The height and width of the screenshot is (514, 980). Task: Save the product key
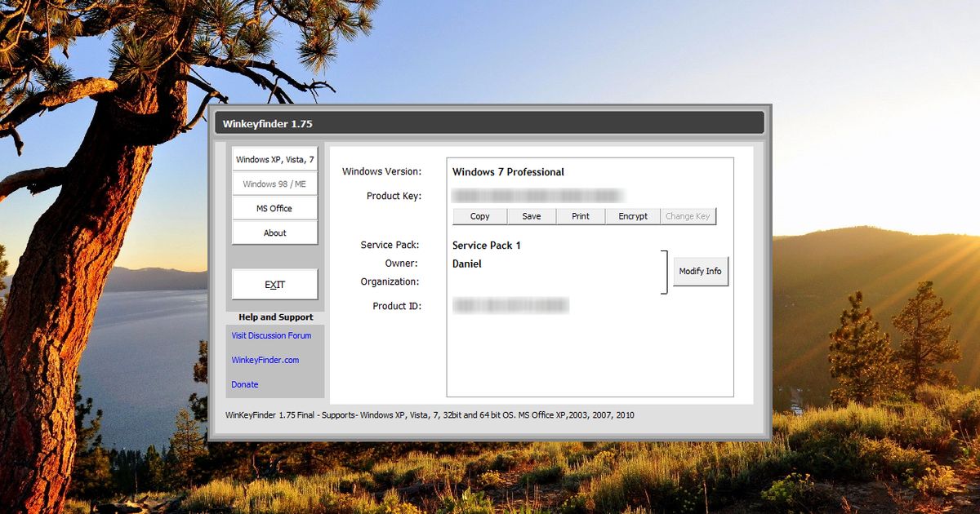(x=532, y=216)
